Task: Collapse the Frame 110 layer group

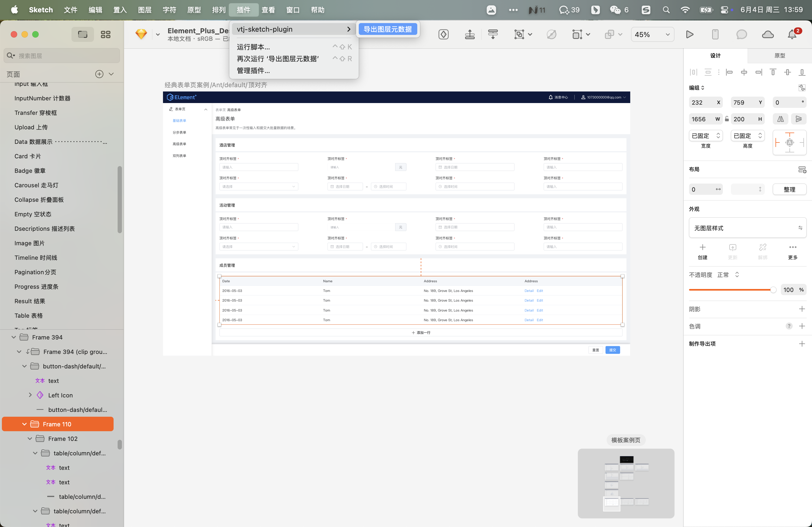Action: (24, 424)
